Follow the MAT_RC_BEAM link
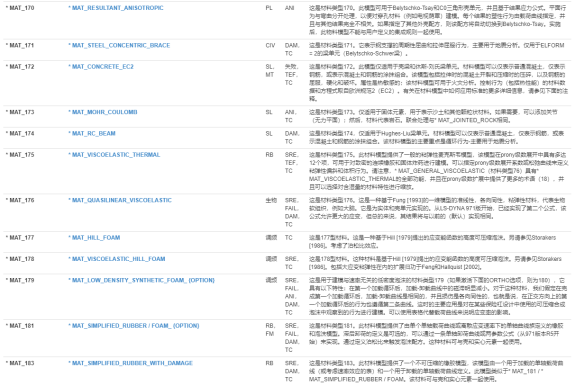The image size is (575, 387). (x=92, y=133)
